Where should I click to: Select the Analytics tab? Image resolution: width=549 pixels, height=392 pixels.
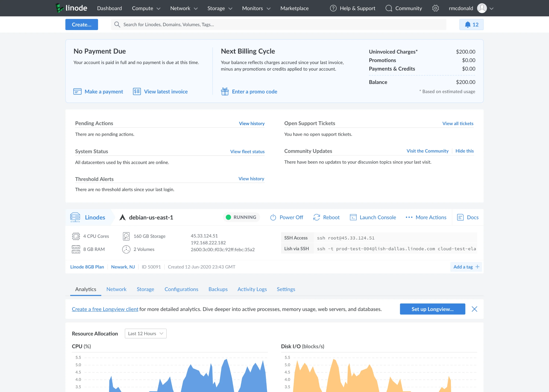(86, 289)
